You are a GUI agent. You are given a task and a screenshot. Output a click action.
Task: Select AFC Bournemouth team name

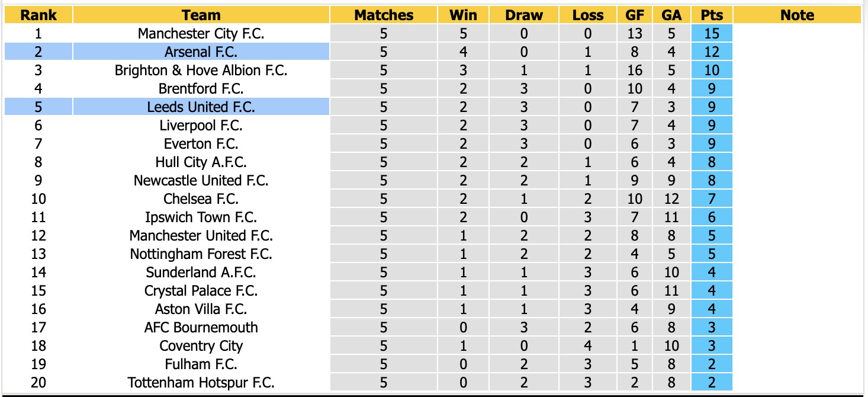tap(201, 328)
